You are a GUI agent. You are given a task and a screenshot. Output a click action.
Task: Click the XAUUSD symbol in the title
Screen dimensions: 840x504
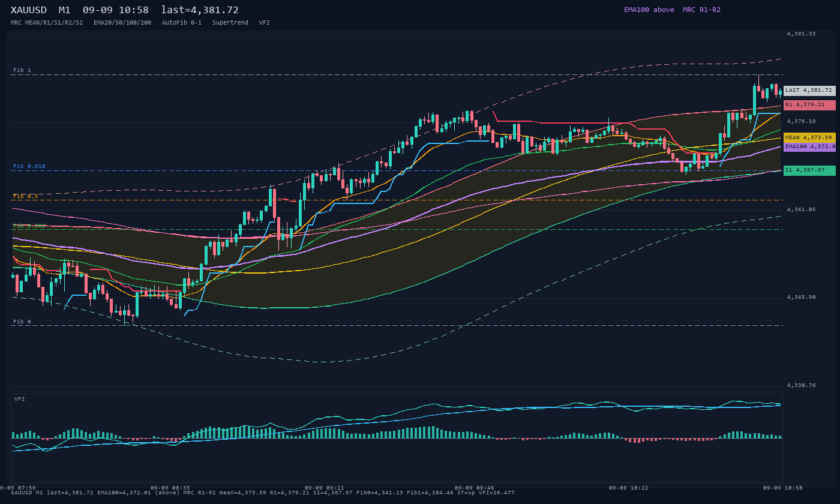(x=29, y=10)
